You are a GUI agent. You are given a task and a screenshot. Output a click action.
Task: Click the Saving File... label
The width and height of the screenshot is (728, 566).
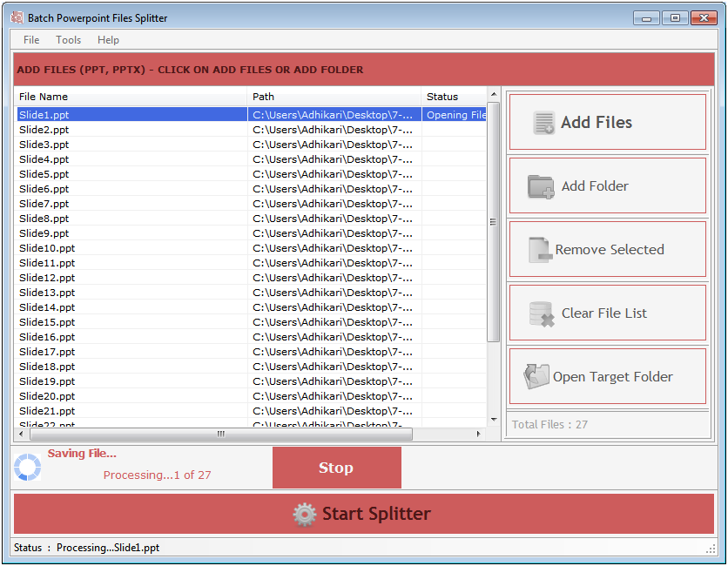tap(82, 454)
